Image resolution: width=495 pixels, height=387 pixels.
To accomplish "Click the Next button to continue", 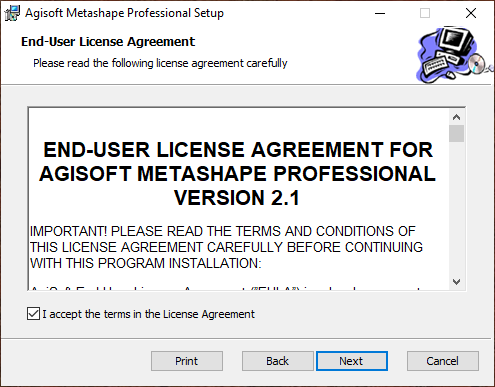I will click(352, 361).
